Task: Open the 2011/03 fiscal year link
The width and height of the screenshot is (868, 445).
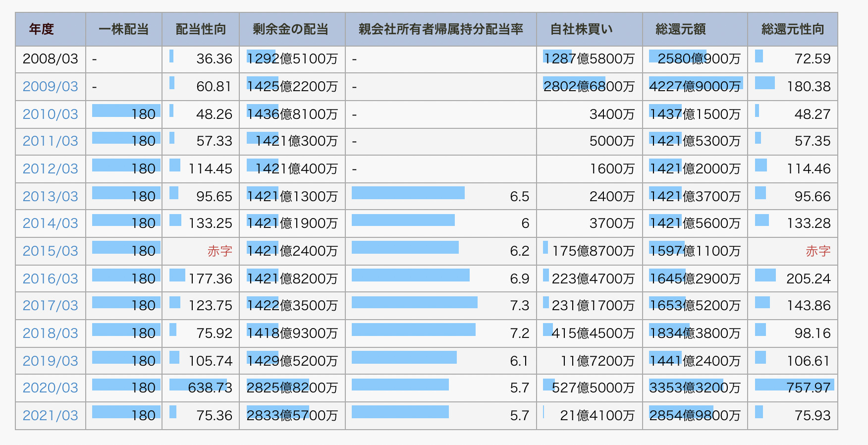Action: [51, 141]
